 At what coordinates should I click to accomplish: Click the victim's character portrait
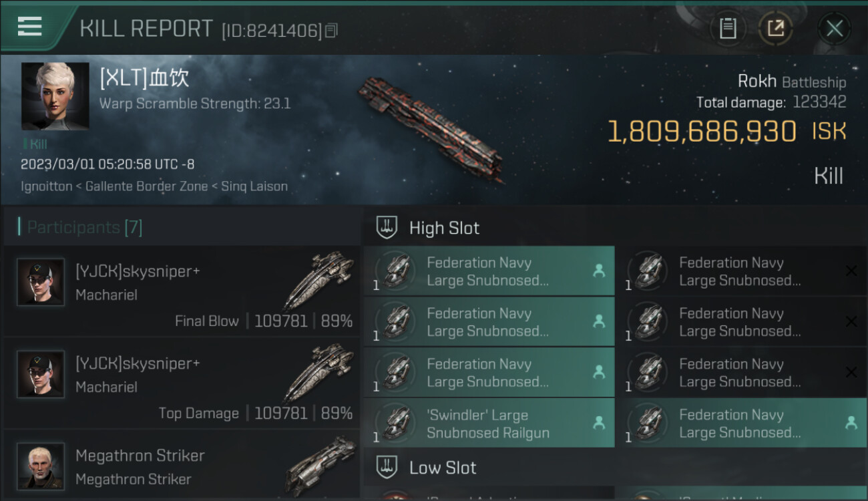pos(55,96)
